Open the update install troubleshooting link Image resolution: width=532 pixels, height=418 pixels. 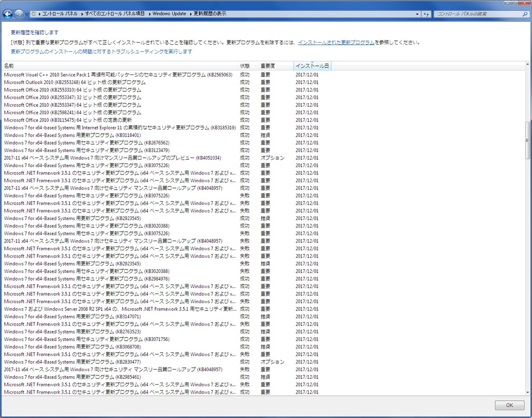point(101,51)
